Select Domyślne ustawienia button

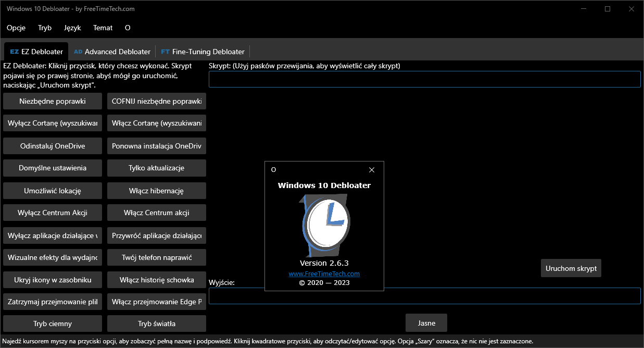(53, 168)
